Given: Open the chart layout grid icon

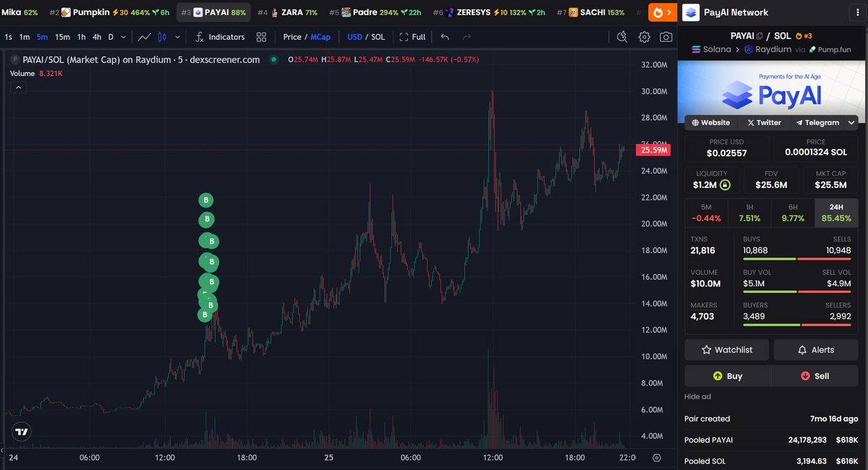Looking at the screenshot, I should tap(261, 37).
